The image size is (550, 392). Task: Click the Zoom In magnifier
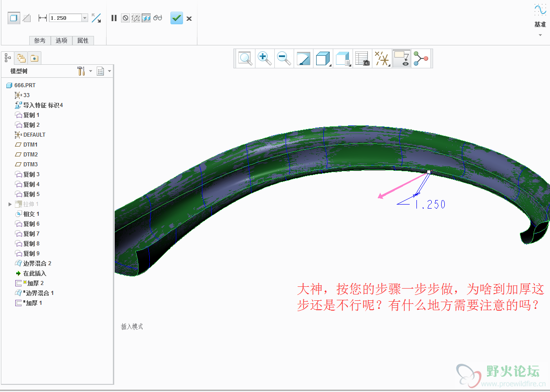click(x=264, y=58)
